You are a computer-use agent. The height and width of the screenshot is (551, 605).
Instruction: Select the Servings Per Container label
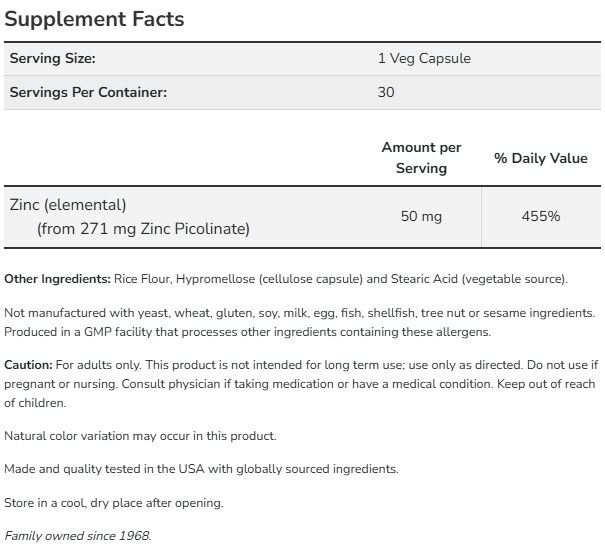pyautogui.click(x=88, y=92)
